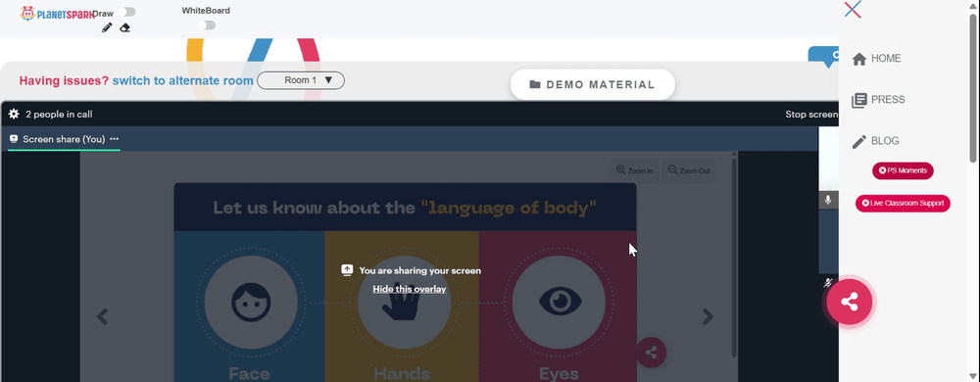
Task: Click the Face icon on slide
Action: click(251, 303)
